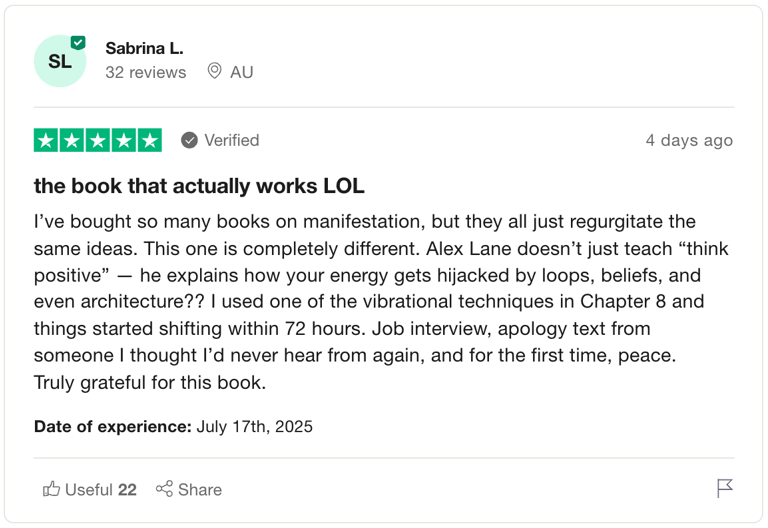Click the thumbs-up Useful icon

click(51, 489)
